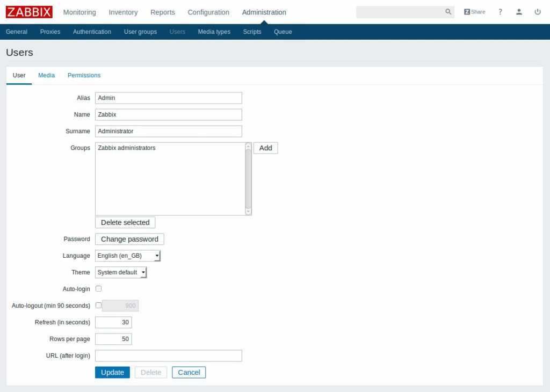Open the Language dropdown
The width and height of the screenshot is (550, 392).
click(128, 256)
